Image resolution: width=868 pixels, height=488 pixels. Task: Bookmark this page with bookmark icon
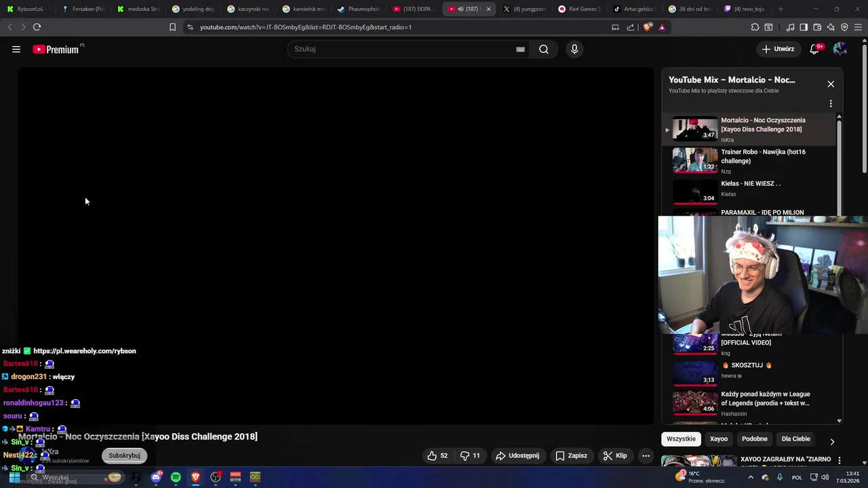pos(172,27)
